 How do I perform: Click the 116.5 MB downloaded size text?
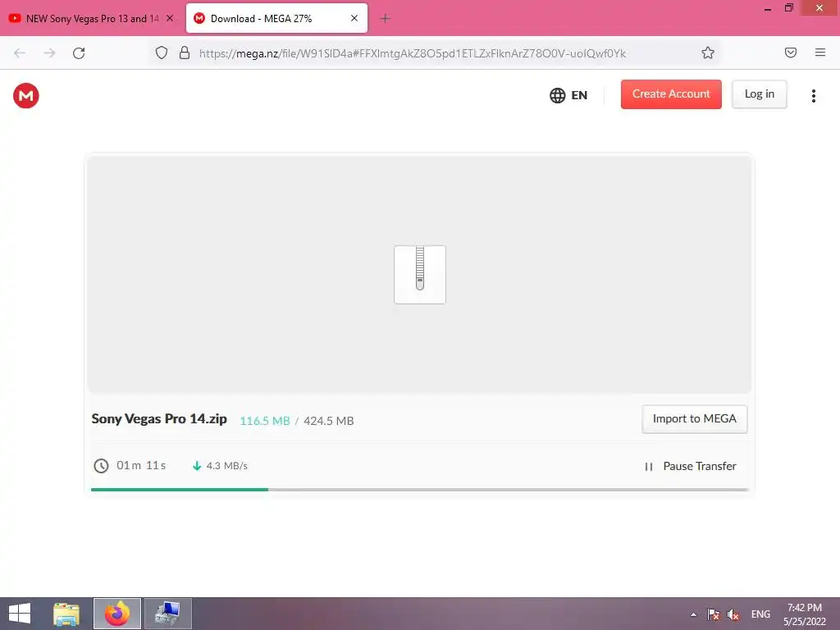click(x=265, y=421)
